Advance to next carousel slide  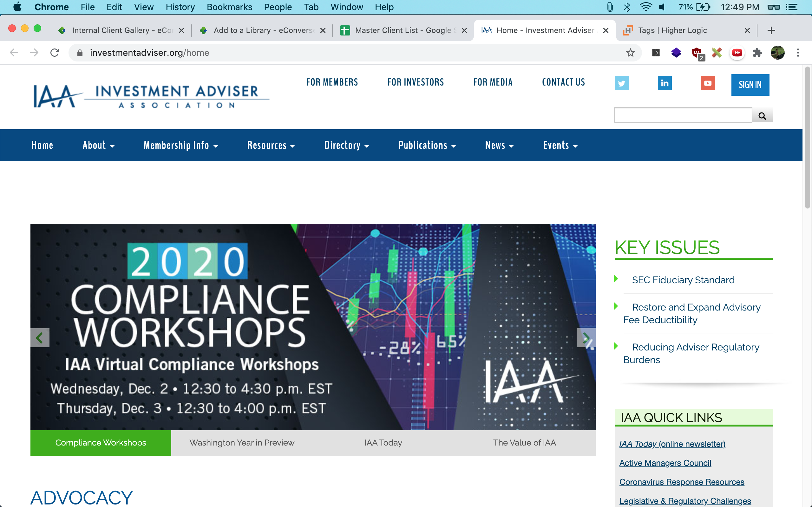(x=586, y=338)
